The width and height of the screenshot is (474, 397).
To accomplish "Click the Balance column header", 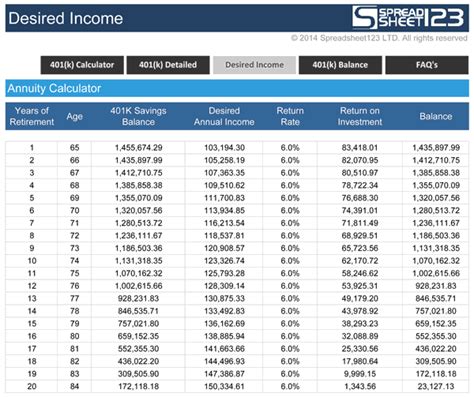I will click(436, 116).
